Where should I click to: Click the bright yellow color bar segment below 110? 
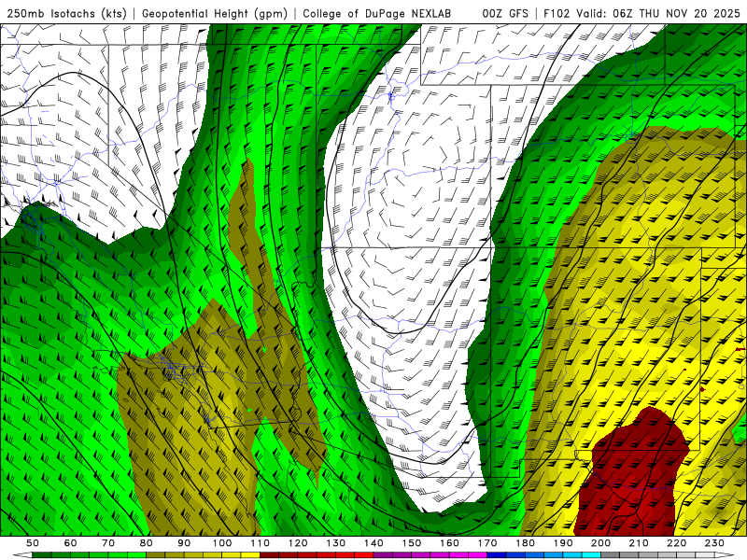coord(250,555)
